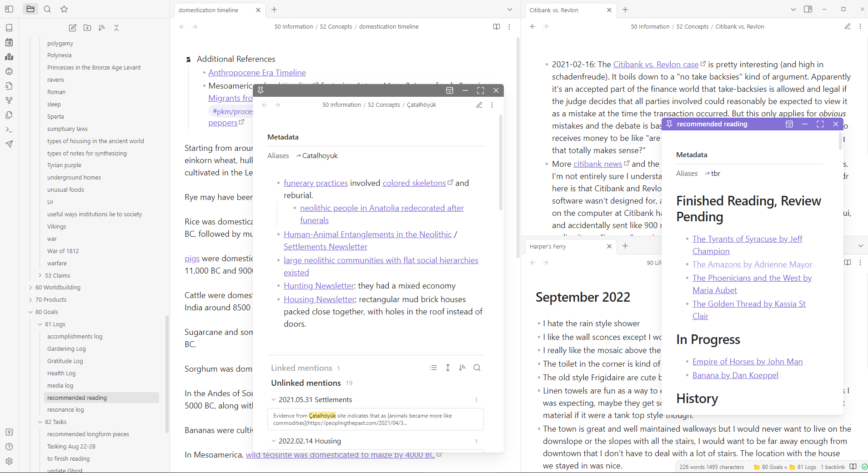Open Citibank vs. Revlon case link
868x473 pixels.
pos(656,64)
